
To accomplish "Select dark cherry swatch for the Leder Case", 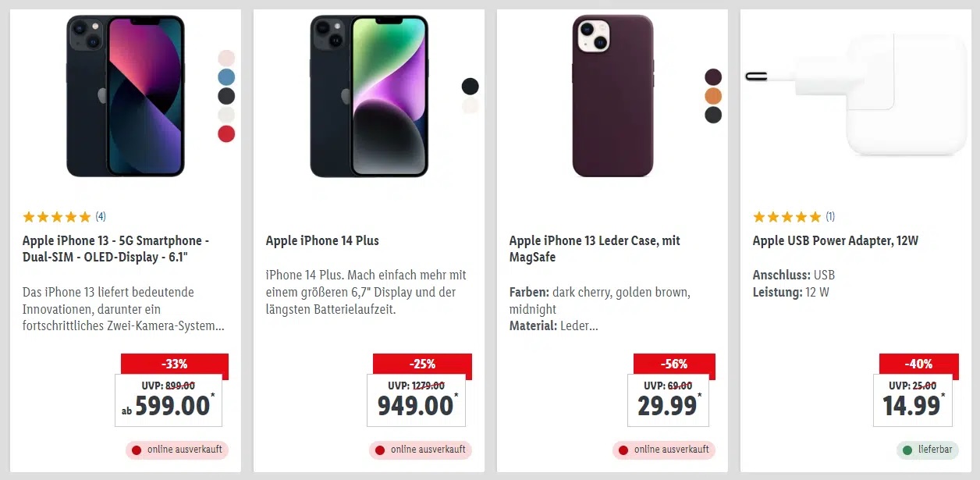I will pos(713,76).
